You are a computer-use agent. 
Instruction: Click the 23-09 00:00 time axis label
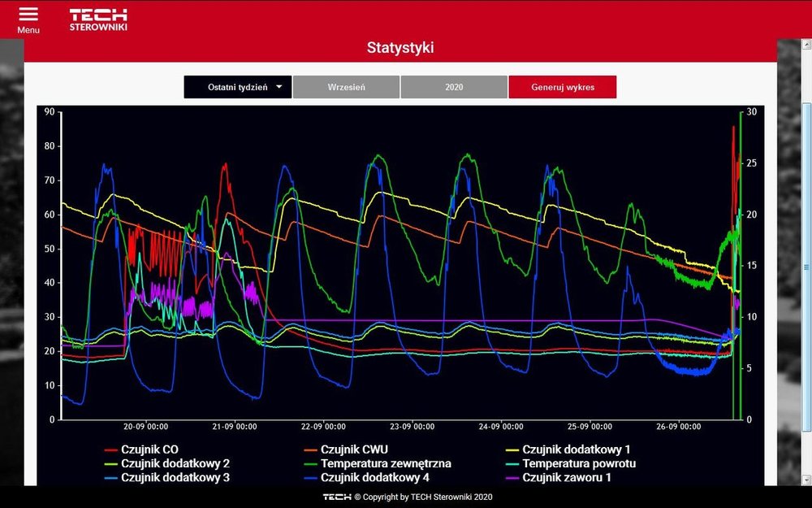tap(411, 427)
